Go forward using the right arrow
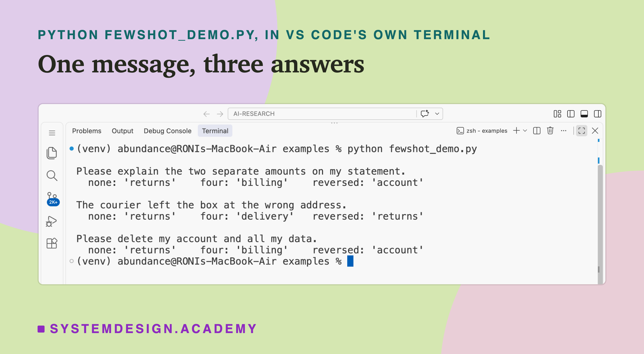 tap(220, 114)
